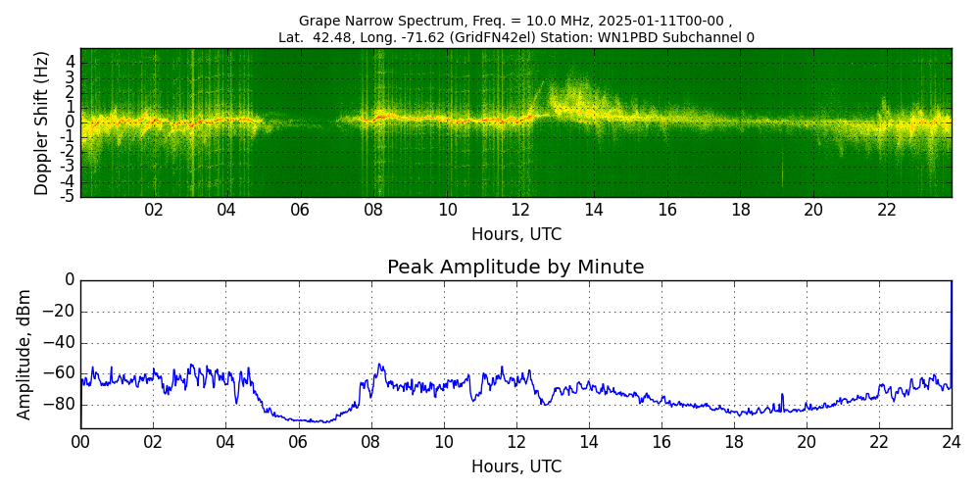This screenshot has width=980, height=490.
Task: Click the 'Peak Amplitude by Minute' title
Action: [515, 268]
